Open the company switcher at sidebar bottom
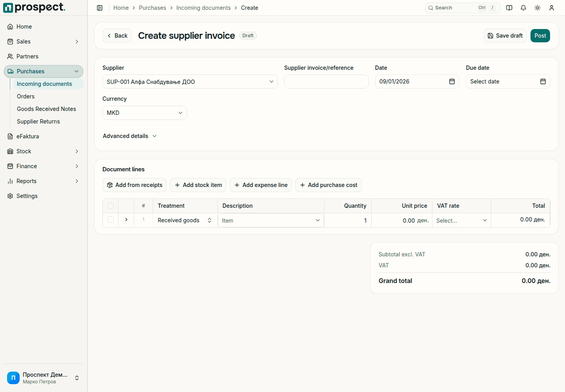Image resolution: width=565 pixels, height=392 pixels. (x=44, y=378)
